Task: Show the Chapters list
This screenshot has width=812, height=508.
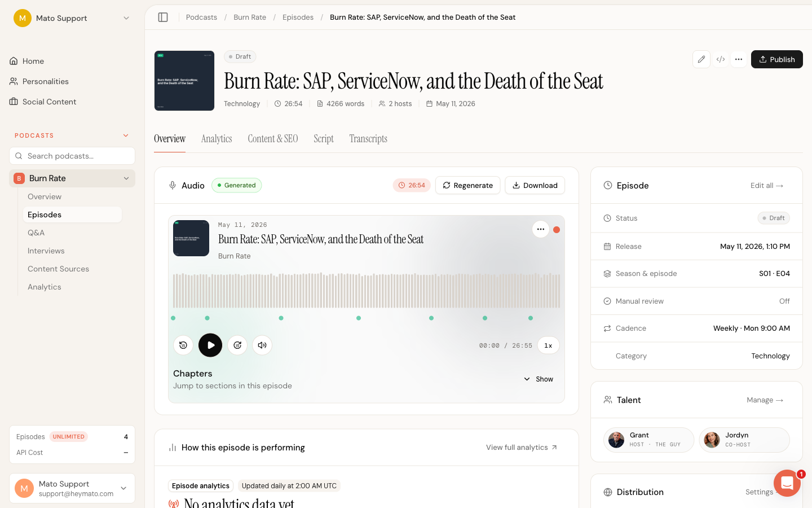Action: click(539, 379)
